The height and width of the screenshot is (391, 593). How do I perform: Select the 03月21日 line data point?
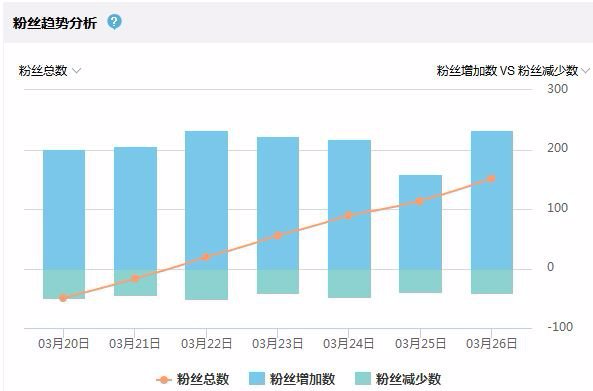[x=135, y=278]
